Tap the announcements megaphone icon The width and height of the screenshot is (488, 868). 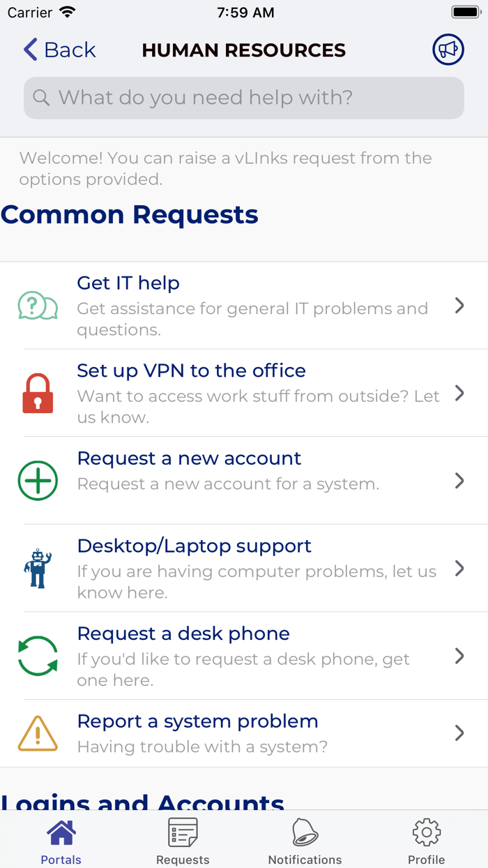pyautogui.click(x=448, y=50)
